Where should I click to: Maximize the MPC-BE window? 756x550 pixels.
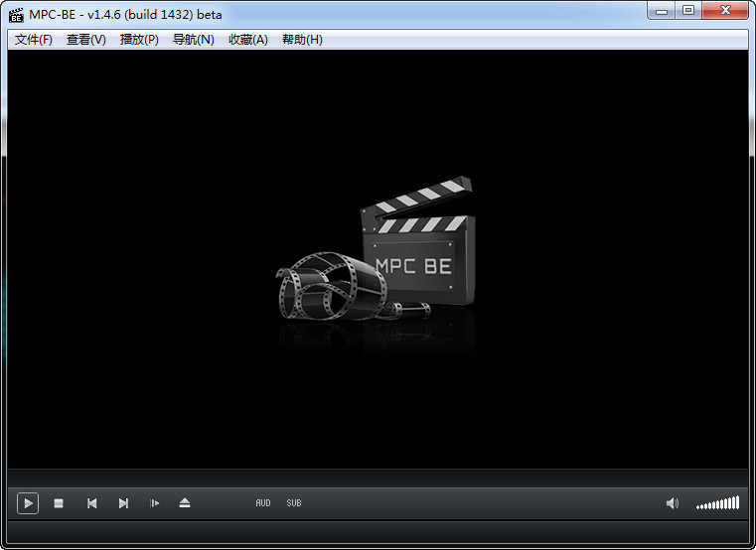click(687, 11)
